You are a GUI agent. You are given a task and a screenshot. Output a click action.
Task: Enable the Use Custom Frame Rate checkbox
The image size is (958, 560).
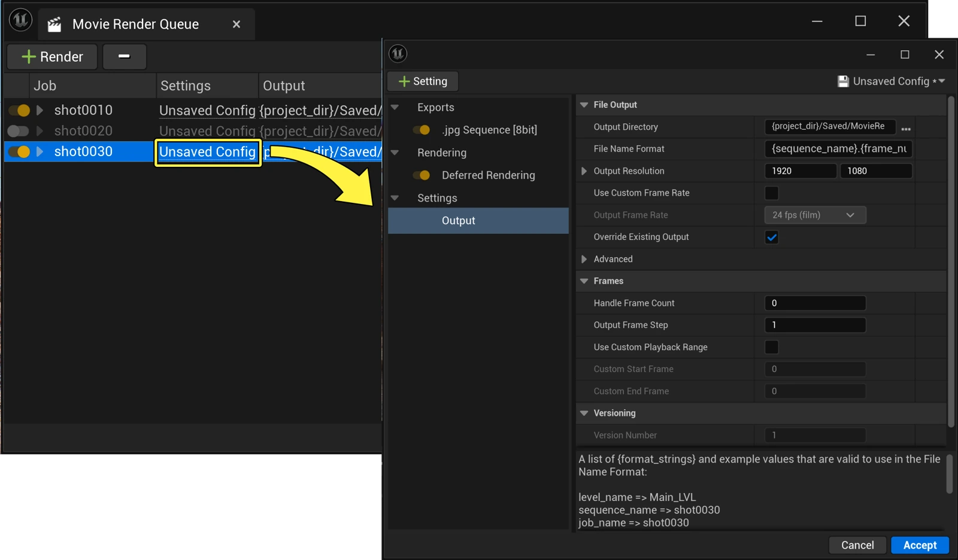(772, 193)
